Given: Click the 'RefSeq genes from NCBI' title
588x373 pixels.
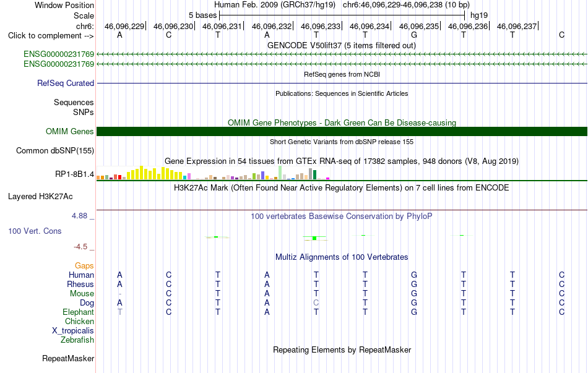Looking at the screenshot, I should point(342,74).
